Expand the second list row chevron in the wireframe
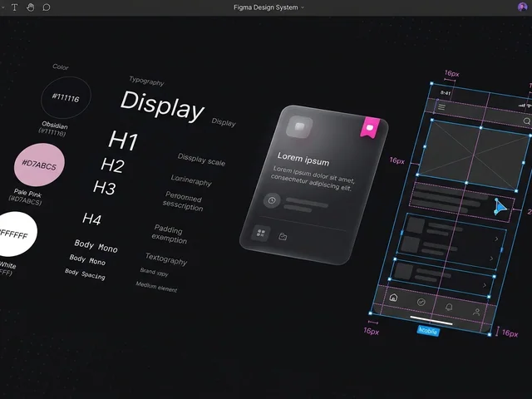 [x=491, y=259]
